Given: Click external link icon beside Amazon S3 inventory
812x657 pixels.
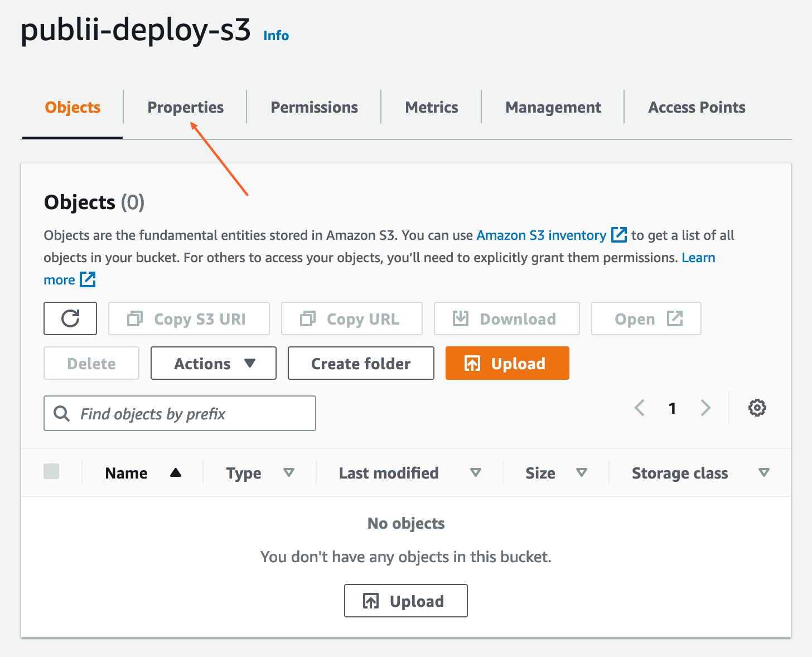Looking at the screenshot, I should pos(619,235).
